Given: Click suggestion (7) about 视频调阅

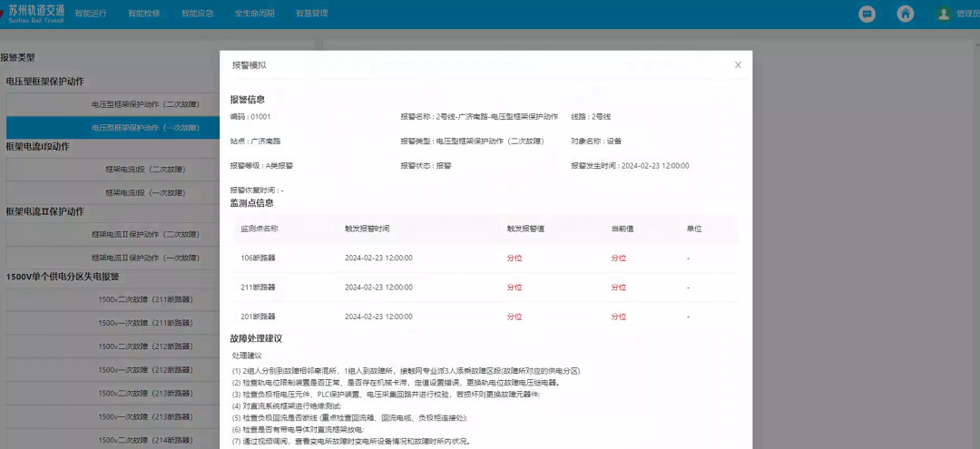Looking at the screenshot, I should click(x=351, y=442).
